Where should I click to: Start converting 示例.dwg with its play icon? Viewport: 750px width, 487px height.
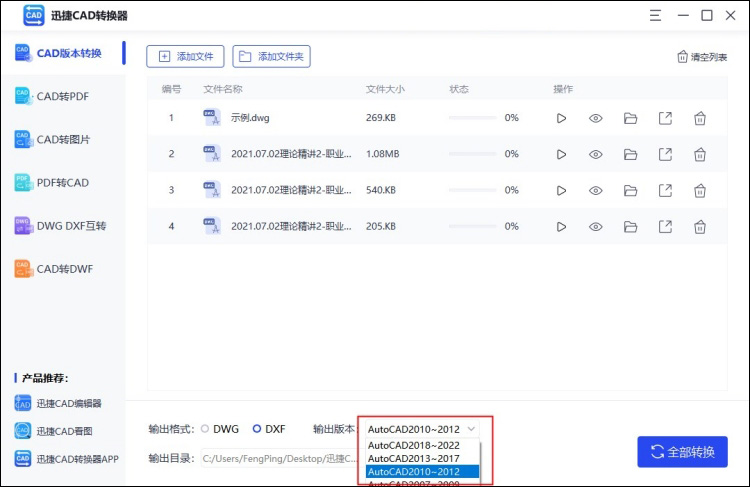pyautogui.click(x=561, y=118)
